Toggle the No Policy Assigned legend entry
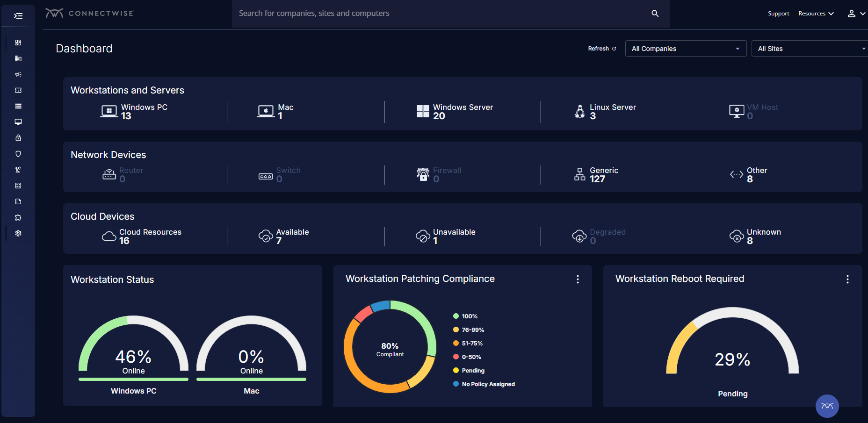Image resolution: width=868 pixels, height=423 pixels. pos(484,384)
